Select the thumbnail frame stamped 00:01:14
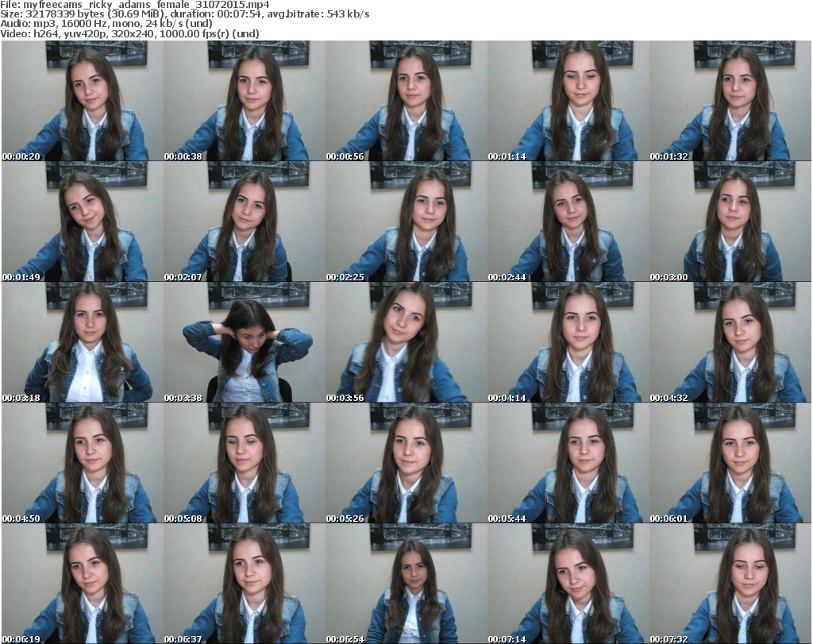The height and width of the screenshot is (644, 813). point(568,101)
